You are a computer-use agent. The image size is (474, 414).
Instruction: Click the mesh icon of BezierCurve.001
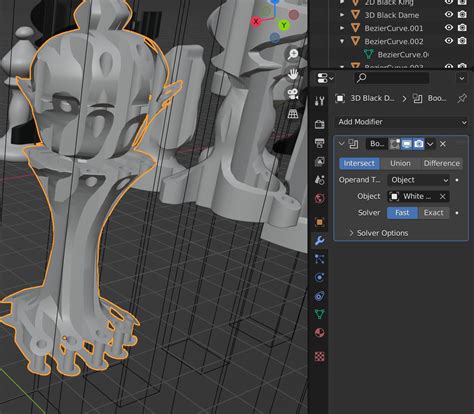(355, 28)
